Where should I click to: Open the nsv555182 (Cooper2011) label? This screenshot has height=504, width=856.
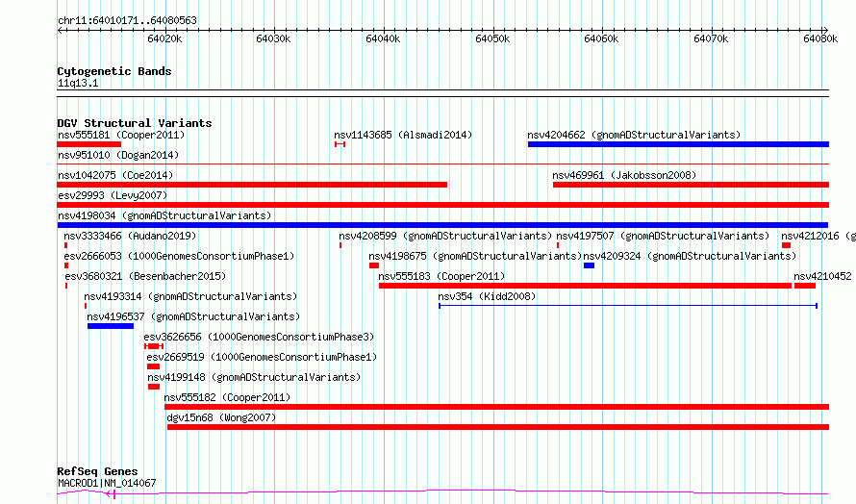click(x=227, y=397)
